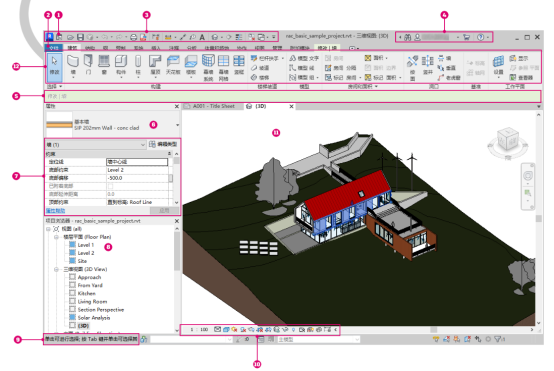The image size is (554, 371).
Task: Select the Roof tool in the ribbon
Action: (155, 64)
